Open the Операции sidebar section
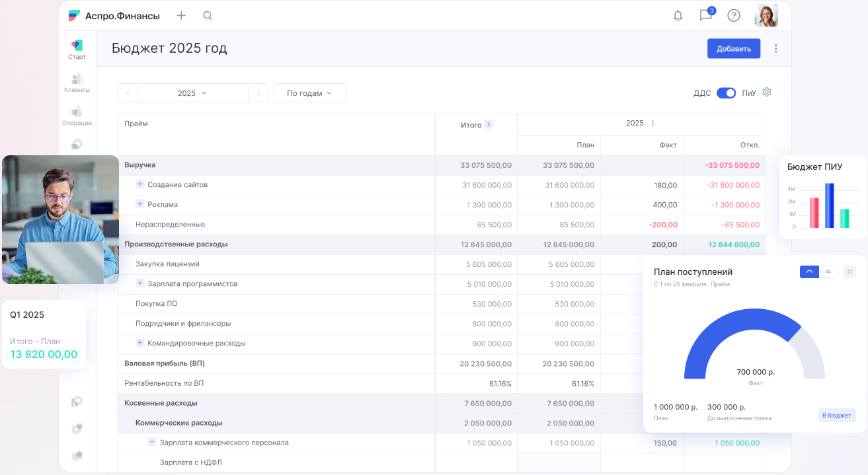 pyautogui.click(x=77, y=116)
